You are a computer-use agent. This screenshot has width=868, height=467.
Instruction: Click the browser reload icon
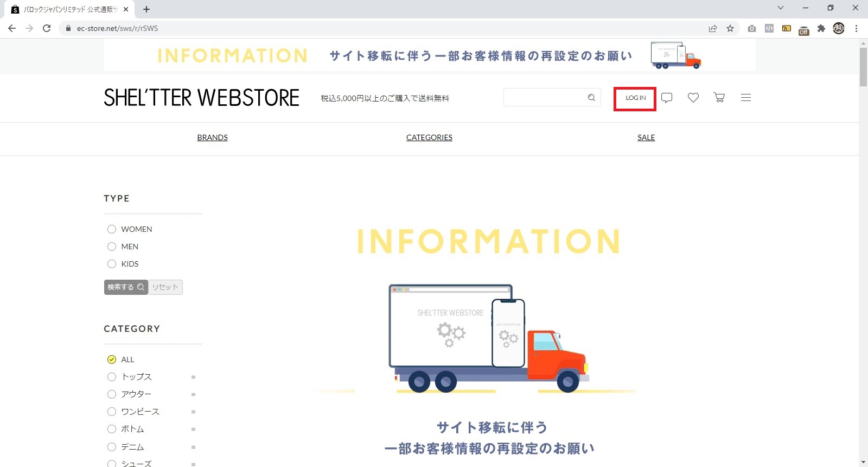(47, 28)
